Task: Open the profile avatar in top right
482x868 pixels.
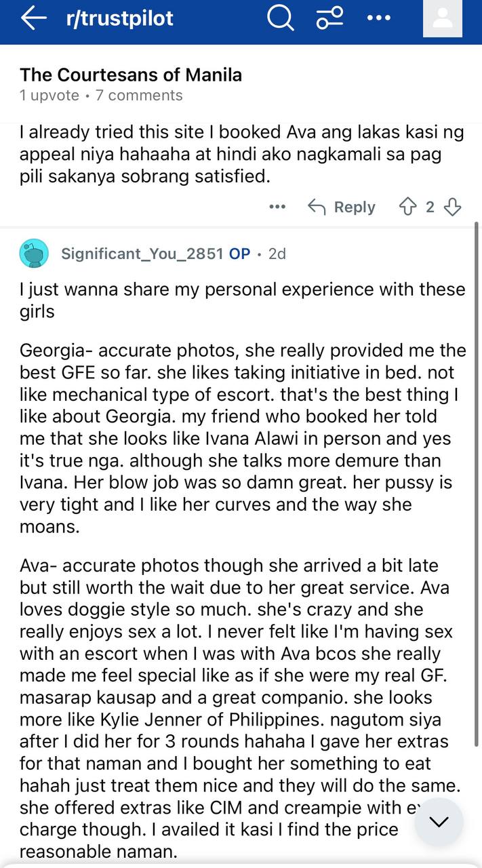Action: click(442, 18)
